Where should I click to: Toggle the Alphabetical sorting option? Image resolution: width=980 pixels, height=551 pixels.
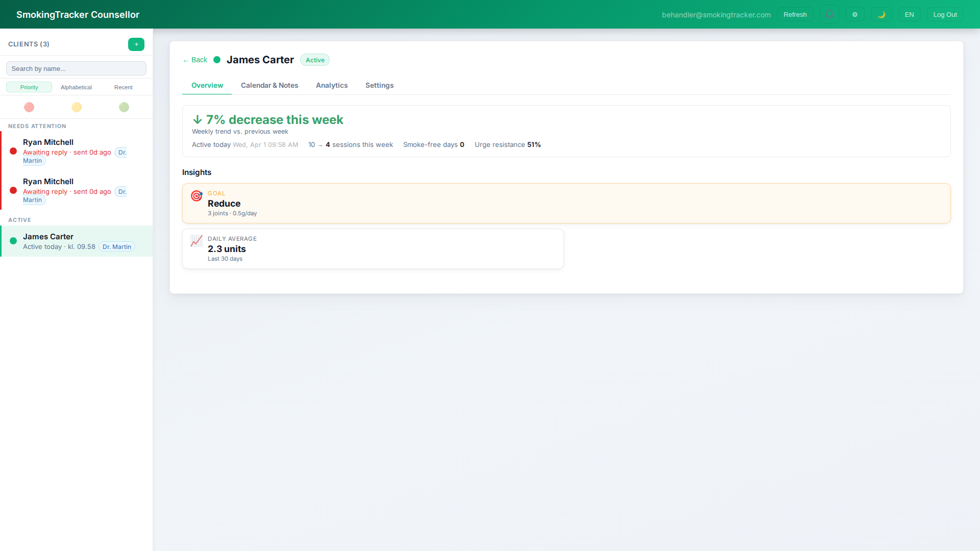(76, 87)
